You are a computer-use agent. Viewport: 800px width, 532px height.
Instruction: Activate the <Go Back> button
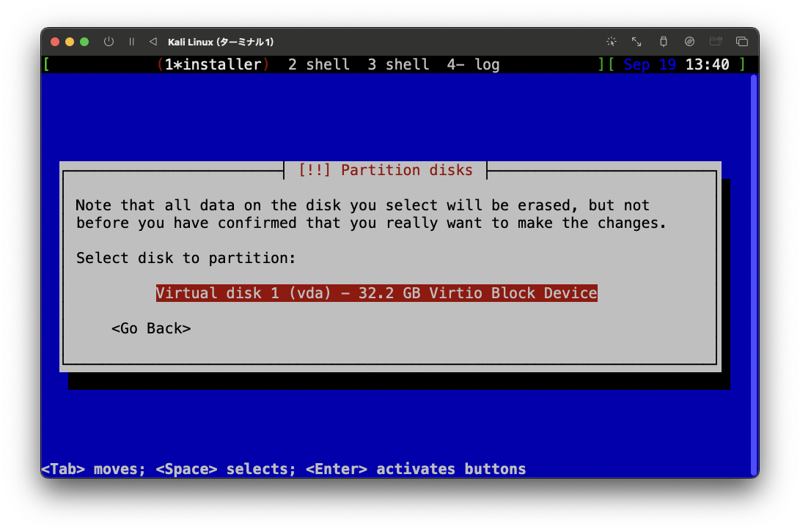(151, 328)
